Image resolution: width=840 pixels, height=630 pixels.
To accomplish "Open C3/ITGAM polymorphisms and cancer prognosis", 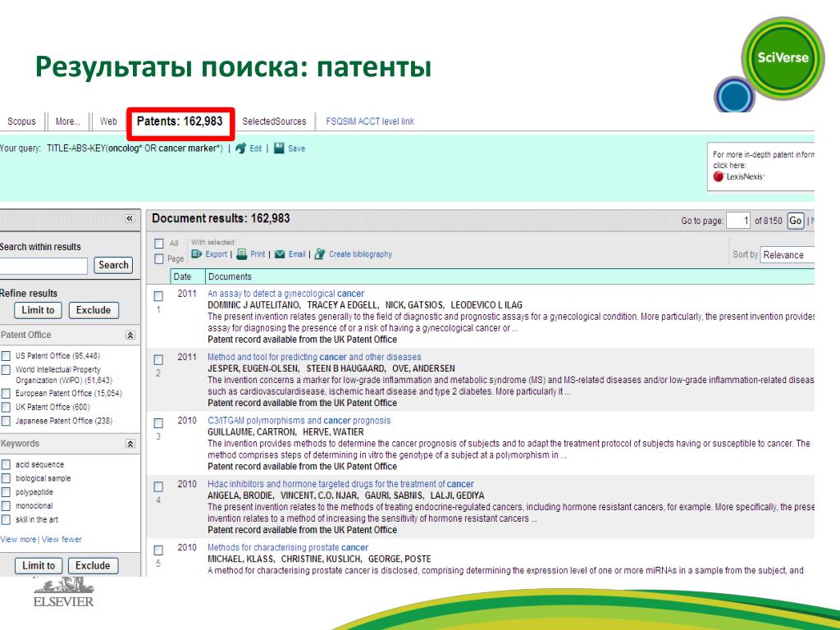I will [x=299, y=421].
